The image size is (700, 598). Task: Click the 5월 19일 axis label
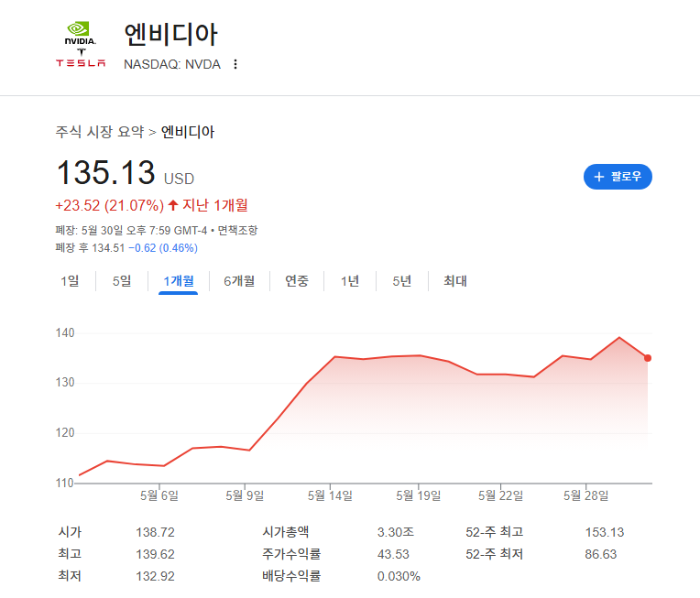tap(419, 495)
